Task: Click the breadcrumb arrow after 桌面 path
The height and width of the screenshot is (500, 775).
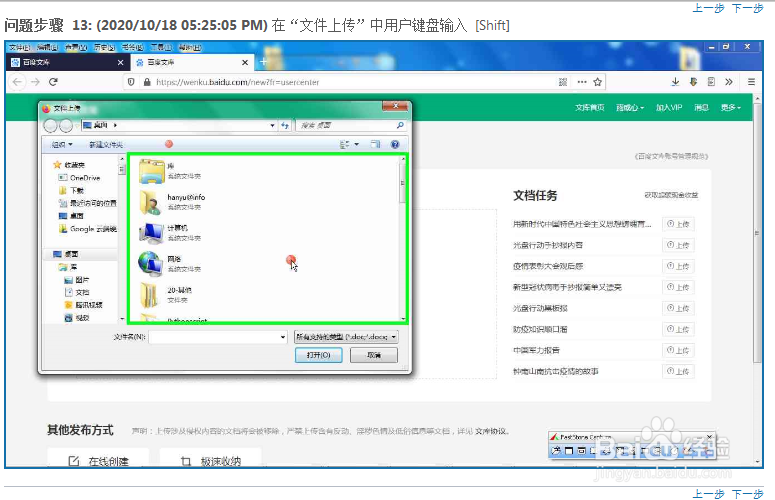Action: pos(115,125)
